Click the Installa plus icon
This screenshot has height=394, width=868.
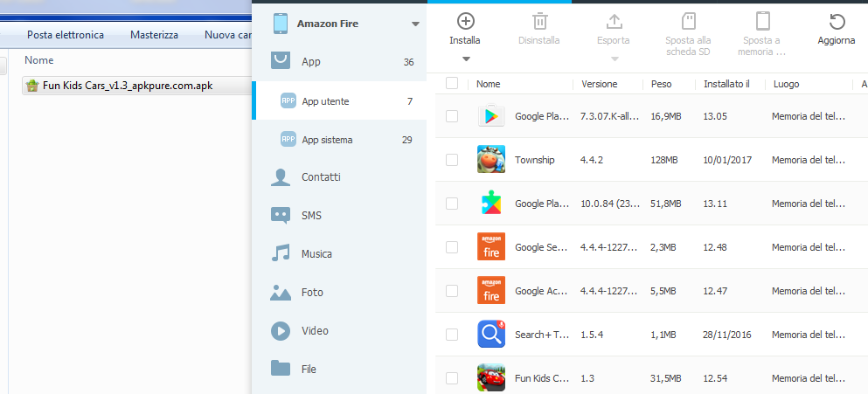click(x=466, y=22)
